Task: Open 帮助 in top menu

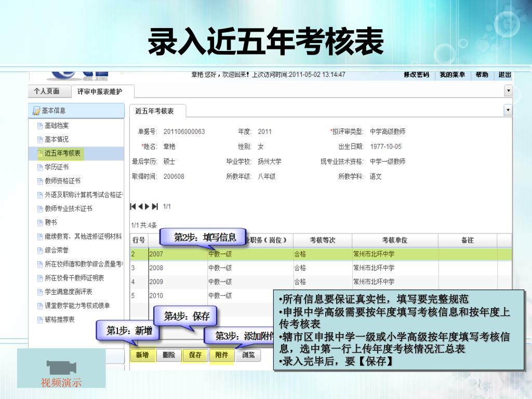Action: point(482,75)
